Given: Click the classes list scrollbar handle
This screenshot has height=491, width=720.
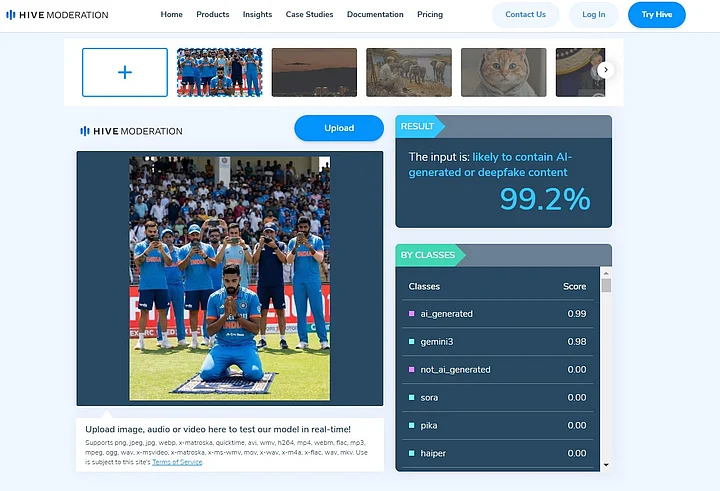Looking at the screenshot, I should click(x=606, y=285).
